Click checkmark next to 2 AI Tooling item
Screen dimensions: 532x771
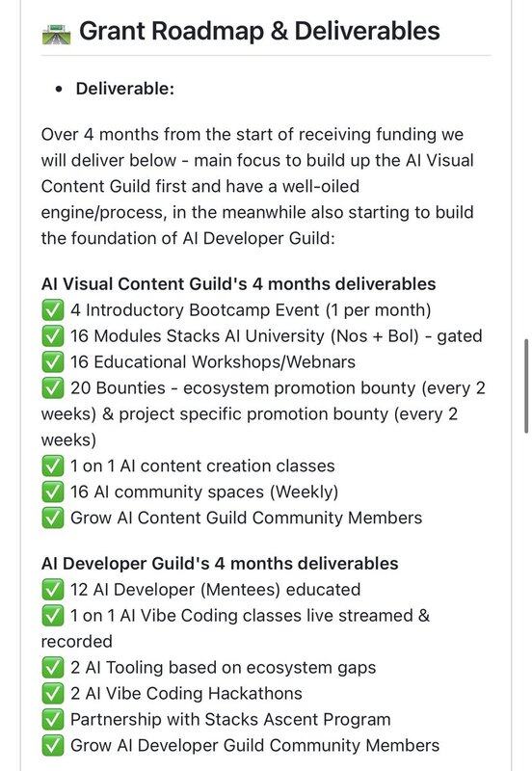click(x=53, y=668)
